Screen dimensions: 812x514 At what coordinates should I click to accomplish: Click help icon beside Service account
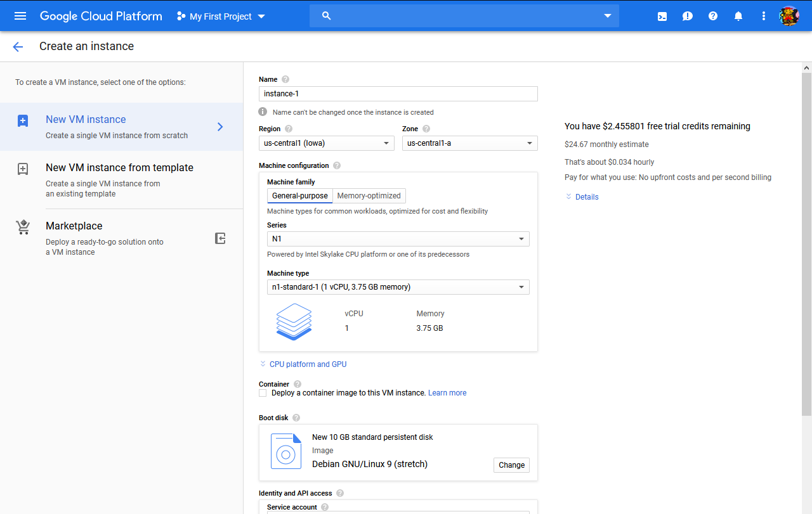click(x=325, y=507)
